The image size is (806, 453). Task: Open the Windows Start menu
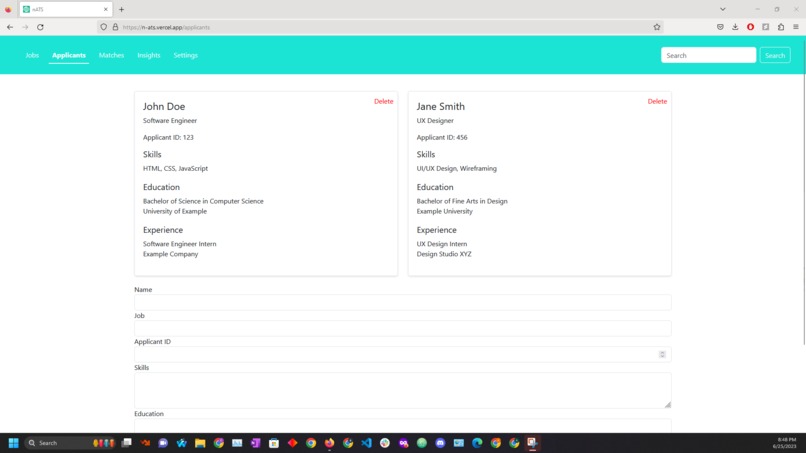tap(13, 443)
